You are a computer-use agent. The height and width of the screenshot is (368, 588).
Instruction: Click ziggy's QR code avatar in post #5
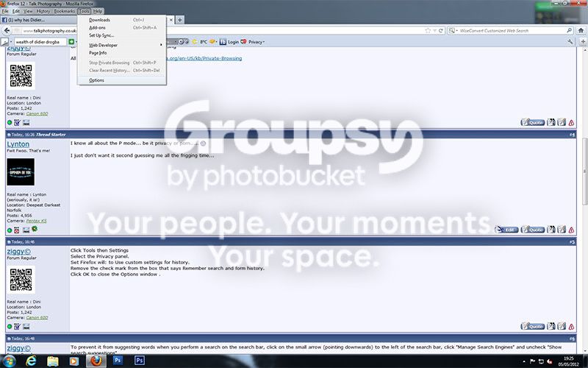tap(21, 280)
